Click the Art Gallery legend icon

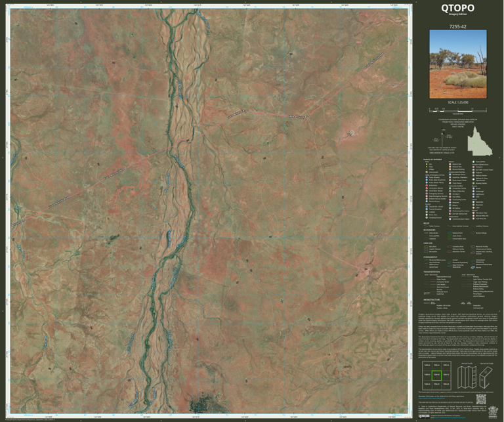[450, 208]
